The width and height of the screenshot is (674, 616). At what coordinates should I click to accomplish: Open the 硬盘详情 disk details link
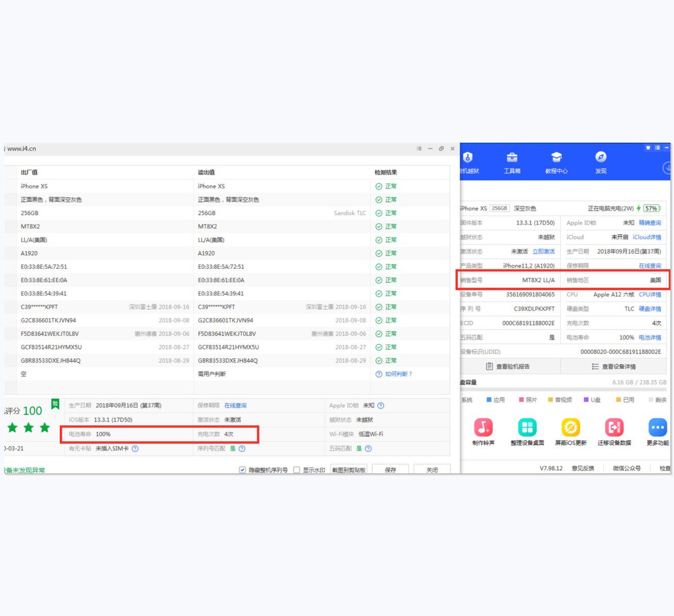650,309
